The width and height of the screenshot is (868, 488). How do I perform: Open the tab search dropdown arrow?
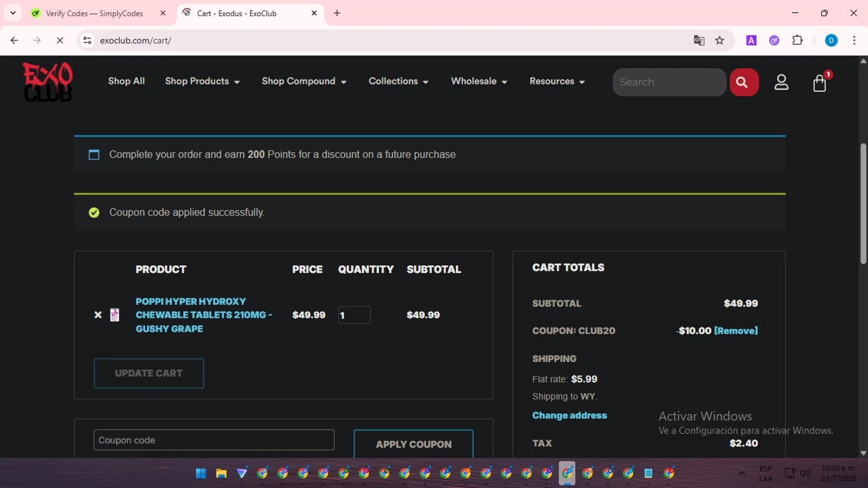pos(13,13)
